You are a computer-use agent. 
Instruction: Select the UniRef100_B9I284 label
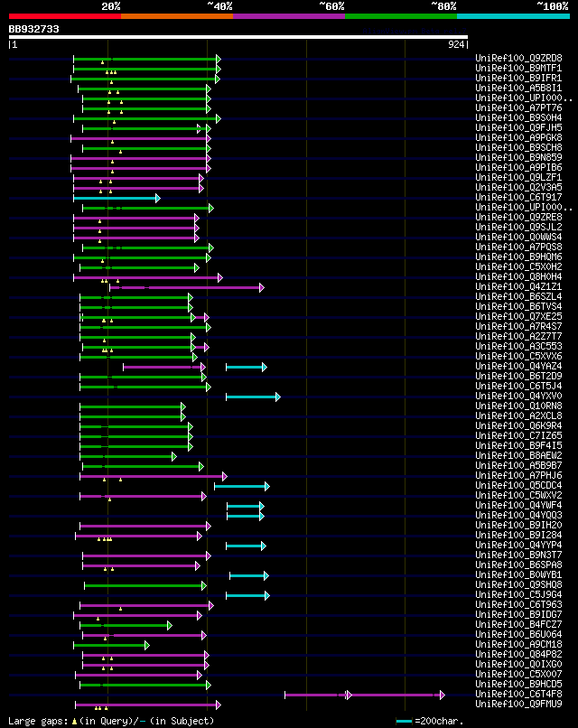coord(518,535)
